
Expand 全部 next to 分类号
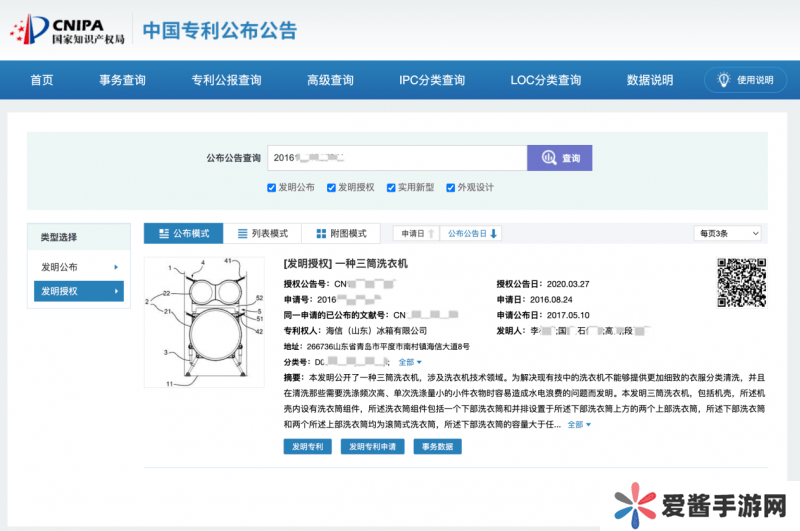coord(410,362)
